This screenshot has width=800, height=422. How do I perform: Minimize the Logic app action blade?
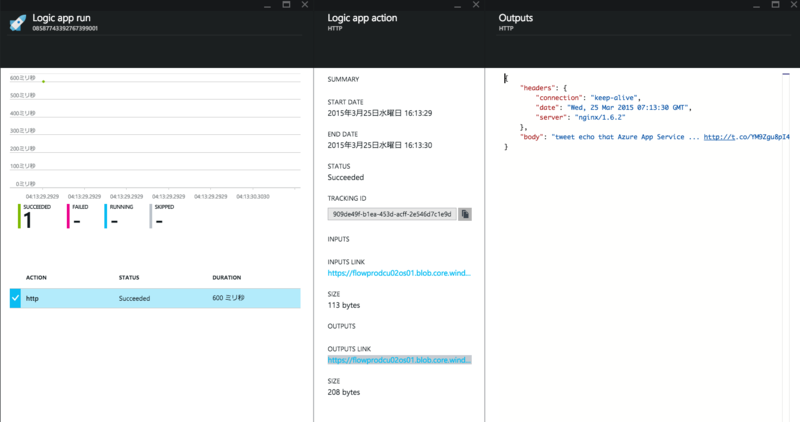pyautogui.click(x=458, y=5)
